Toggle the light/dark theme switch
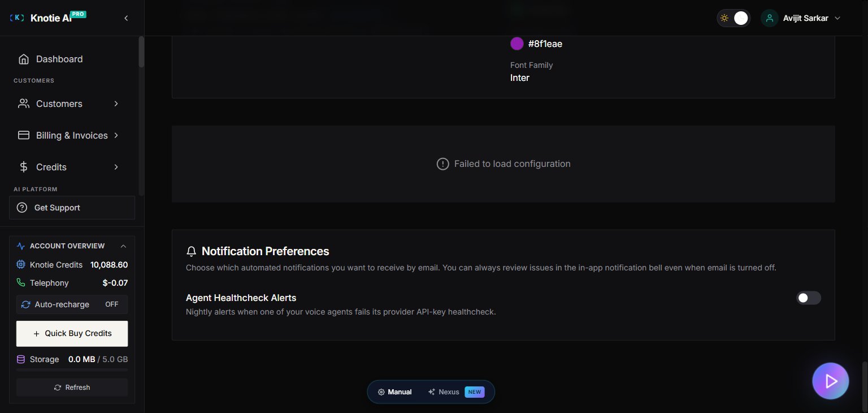This screenshot has height=413, width=868. point(734,18)
